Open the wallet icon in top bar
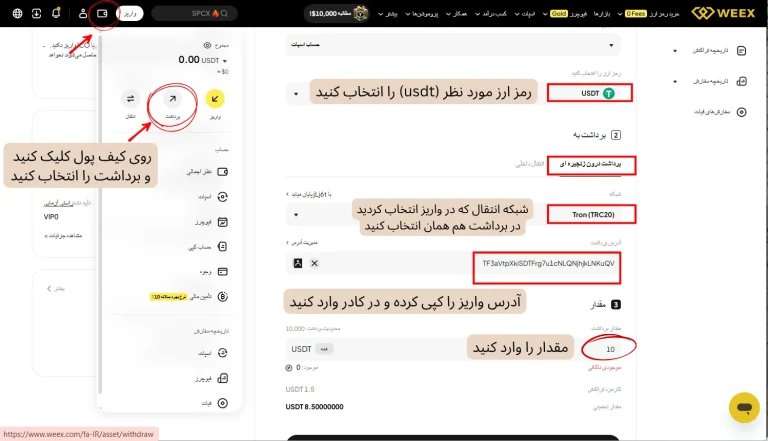The image size is (768, 441). 102,14
